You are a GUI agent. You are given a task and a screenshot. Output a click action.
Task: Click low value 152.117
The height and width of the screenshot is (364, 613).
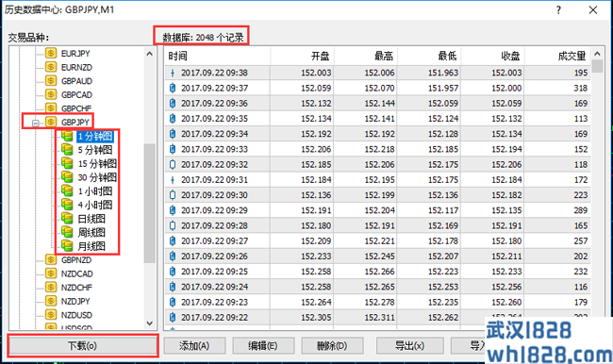(443, 210)
